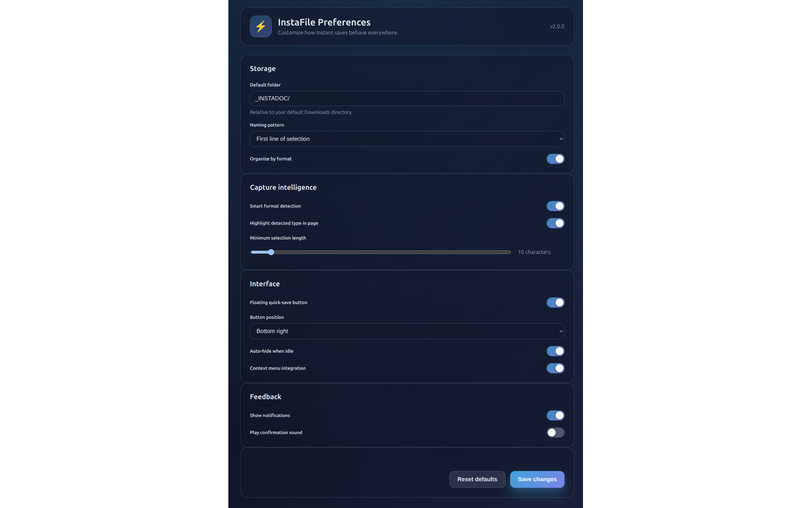Click the v2.0.0 version label
The height and width of the screenshot is (508, 812).
556,26
